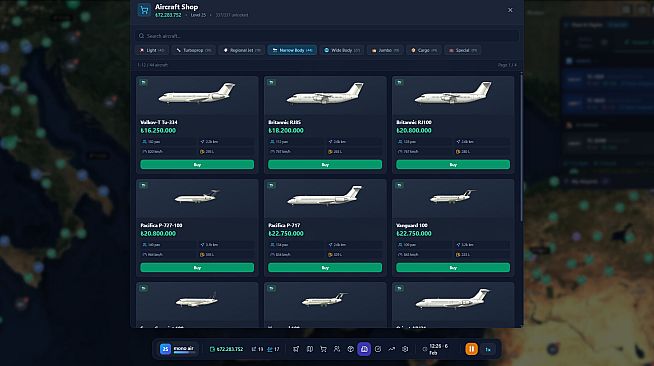
Task: Open the Vanguard 100 plane image
Action: (453, 196)
